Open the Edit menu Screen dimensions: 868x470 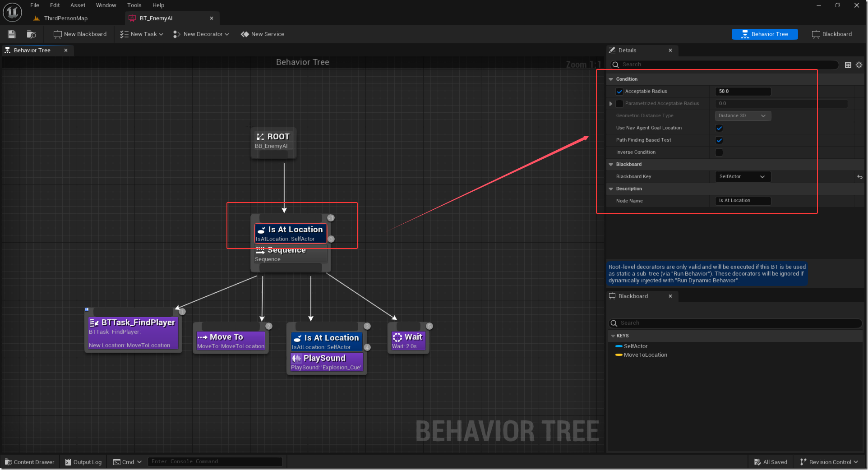[55, 5]
